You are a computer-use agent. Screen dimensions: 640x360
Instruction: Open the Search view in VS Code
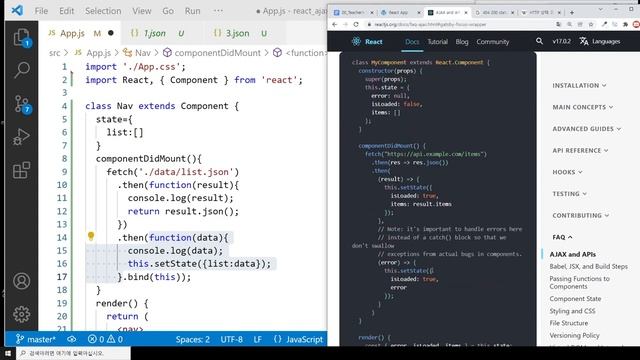tap(22, 70)
